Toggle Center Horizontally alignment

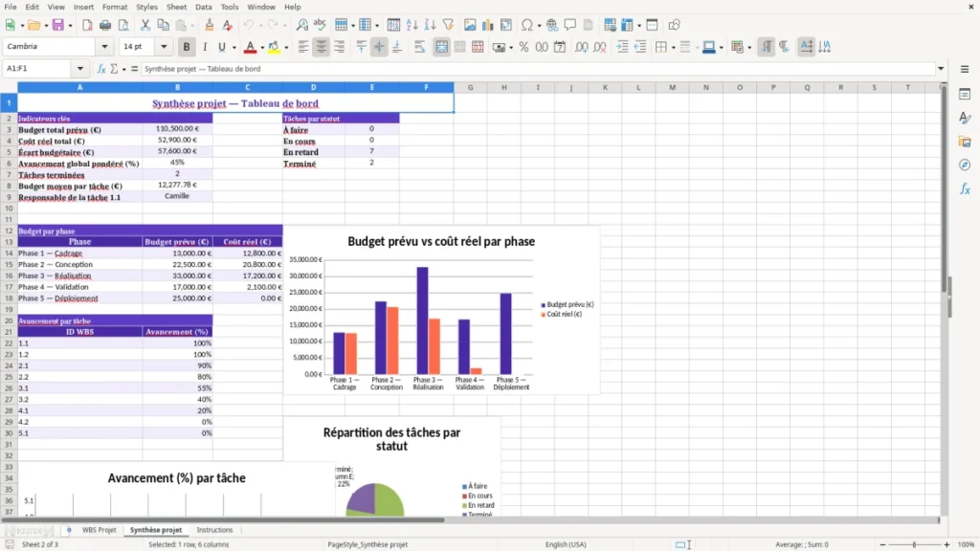pos(322,47)
